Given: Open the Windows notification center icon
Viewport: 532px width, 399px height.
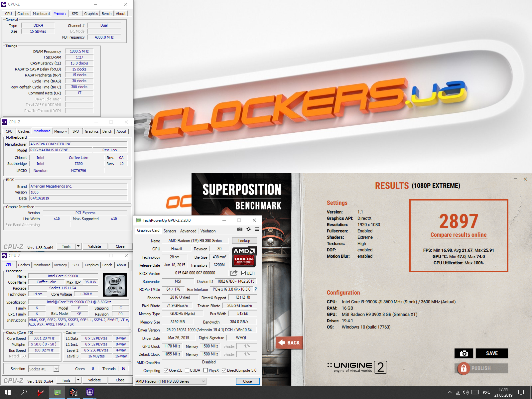Looking at the screenshot, I should click(x=521, y=392).
